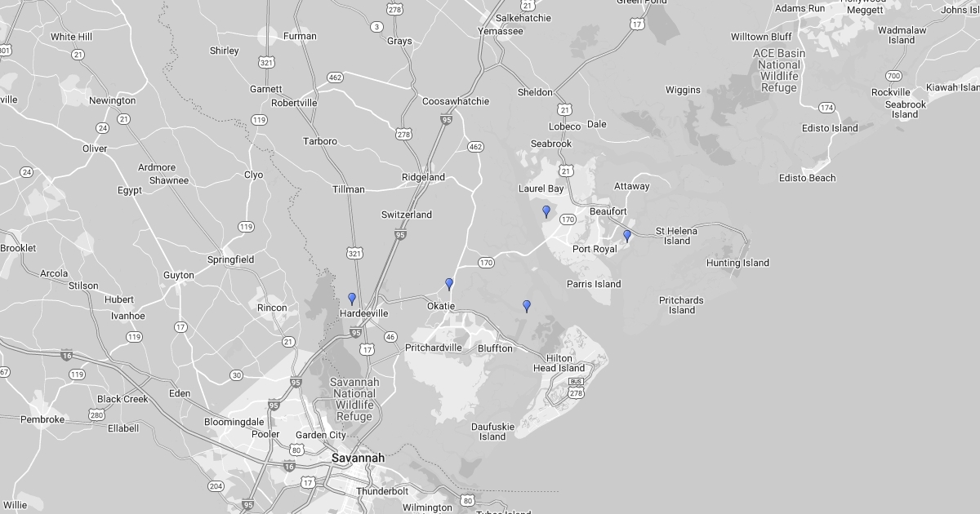The height and width of the screenshot is (514, 980).
Task: Click the Garden City label
Action: pyautogui.click(x=321, y=436)
